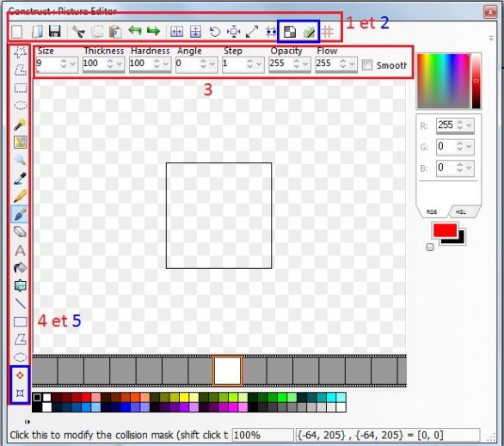The width and height of the screenshot is (504, 446).
Task: Close the Picture Editor window
Action: point(490,12)
